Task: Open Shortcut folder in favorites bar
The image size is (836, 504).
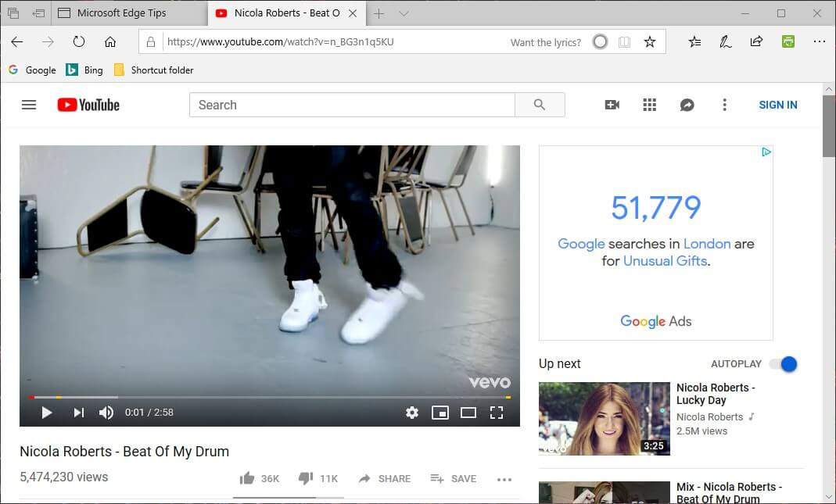Action: click(153, 70)
